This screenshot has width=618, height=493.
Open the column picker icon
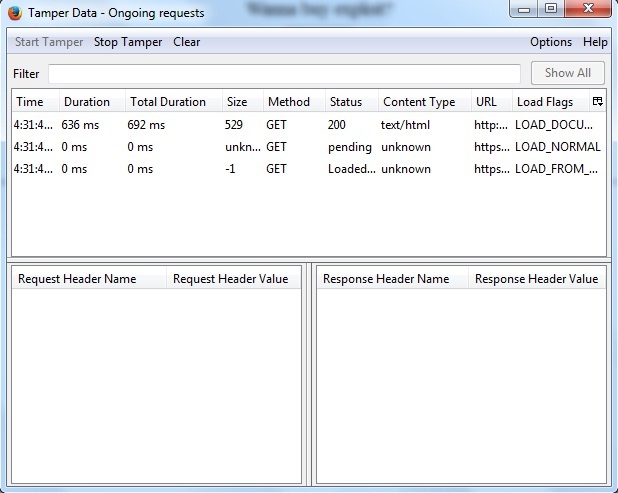[598, 102]
